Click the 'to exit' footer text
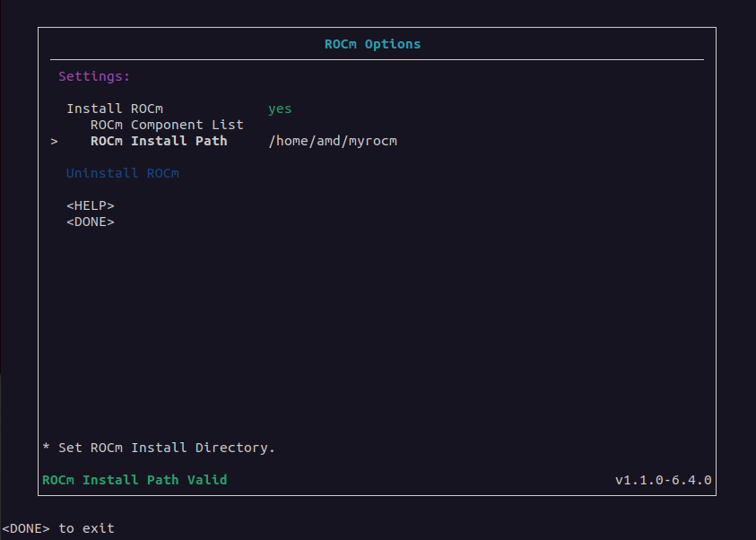 point(86,528)
